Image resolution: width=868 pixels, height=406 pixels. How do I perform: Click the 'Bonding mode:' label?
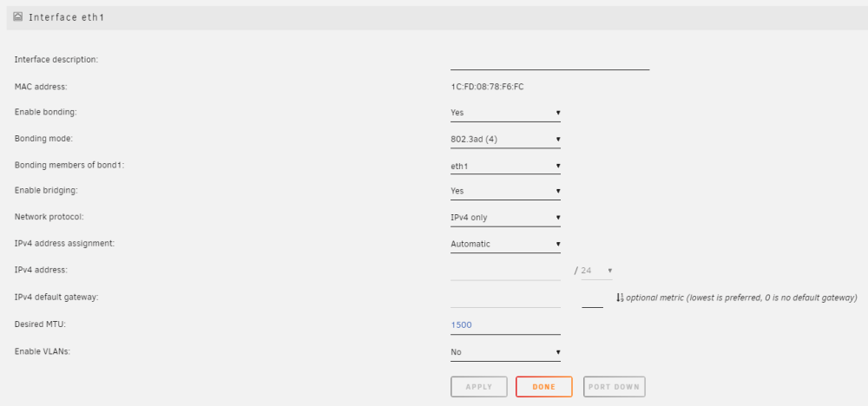[x=43, y=139]
